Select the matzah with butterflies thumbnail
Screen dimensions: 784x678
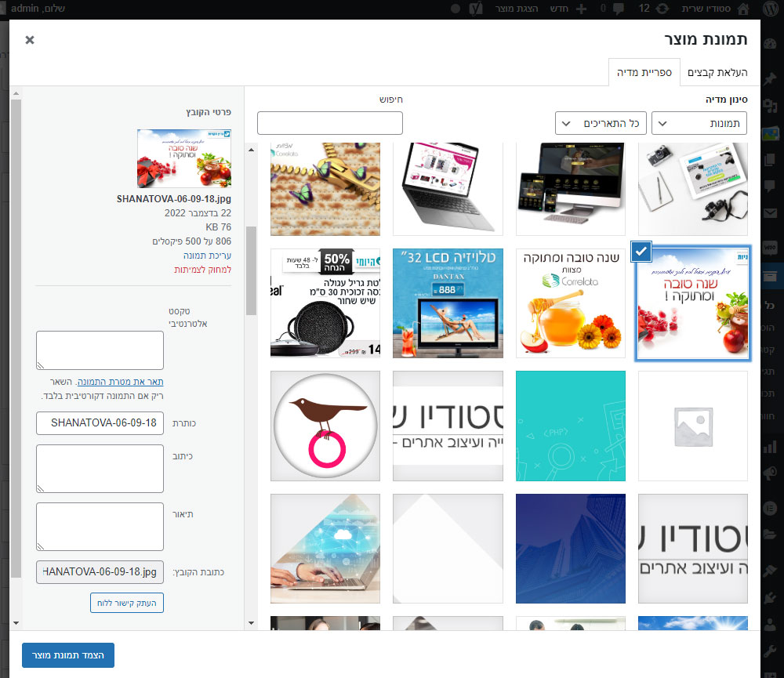coord(325,189)
